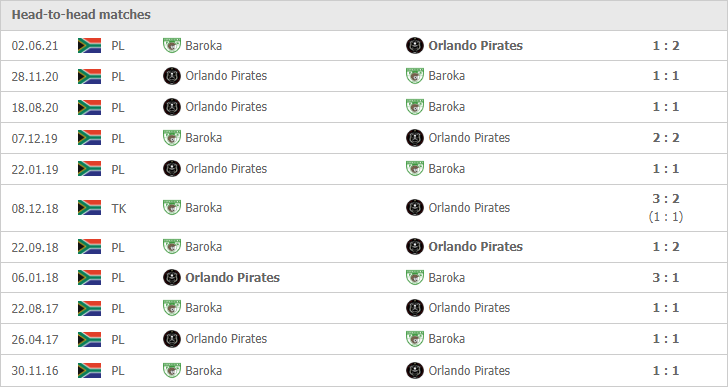Click South Africa flag in 28.11.20 row
The height and width of the screenshot is (387, 728).
coord(89,76)
